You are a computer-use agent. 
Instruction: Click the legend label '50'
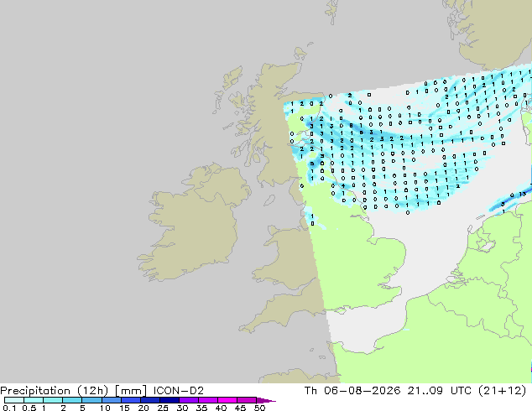259,408
